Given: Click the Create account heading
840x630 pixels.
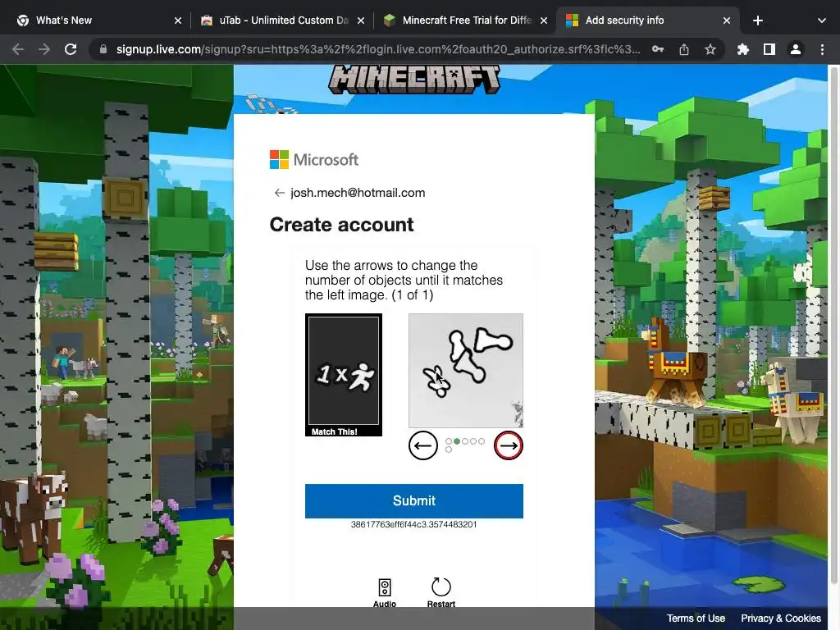Looking at the screenshot, I should [x=341, y=225].
